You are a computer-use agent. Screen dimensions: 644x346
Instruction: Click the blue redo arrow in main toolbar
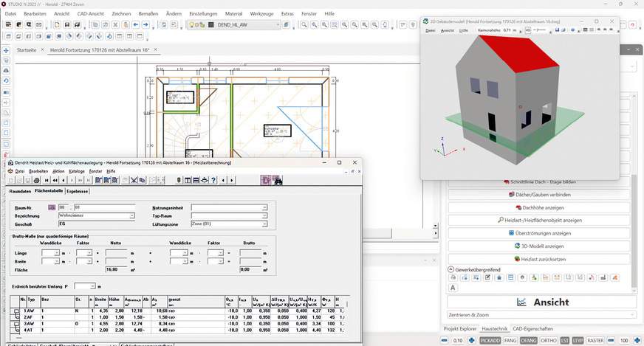145,24
